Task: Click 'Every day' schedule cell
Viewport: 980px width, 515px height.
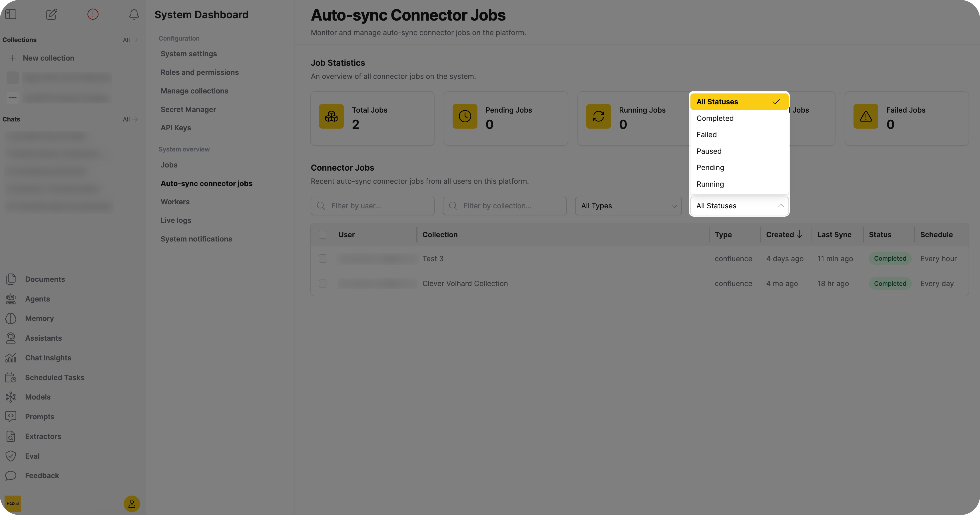Action: click(937, 284)
